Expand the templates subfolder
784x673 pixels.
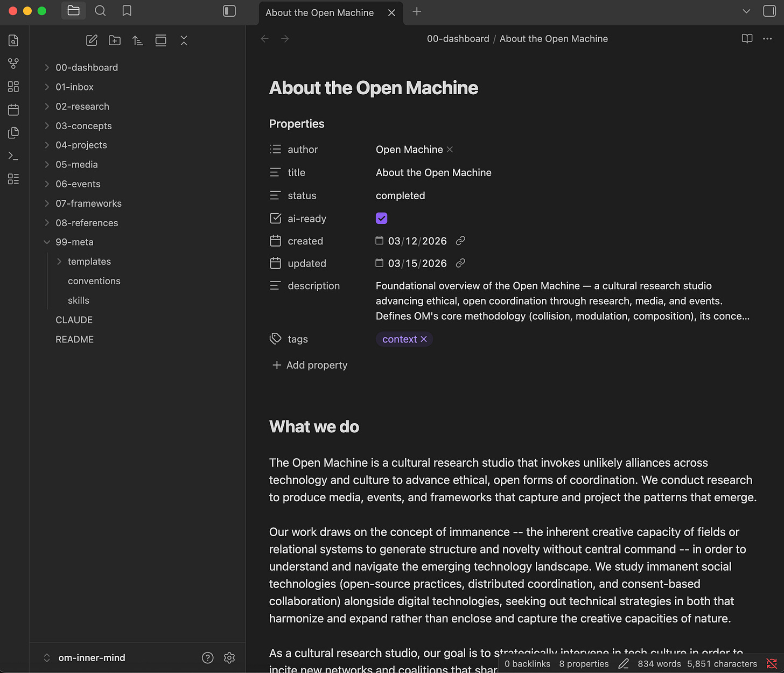click(x=59, y=262)
